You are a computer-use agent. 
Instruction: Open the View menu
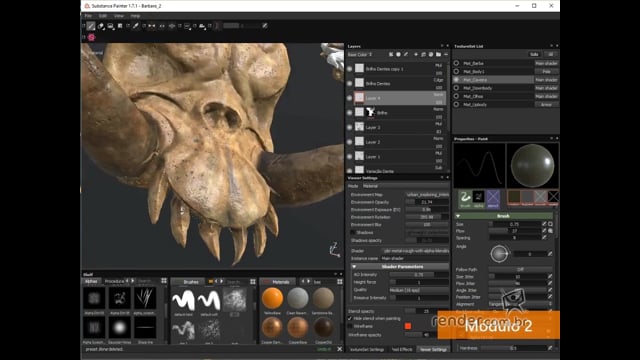tap(119, 16)
